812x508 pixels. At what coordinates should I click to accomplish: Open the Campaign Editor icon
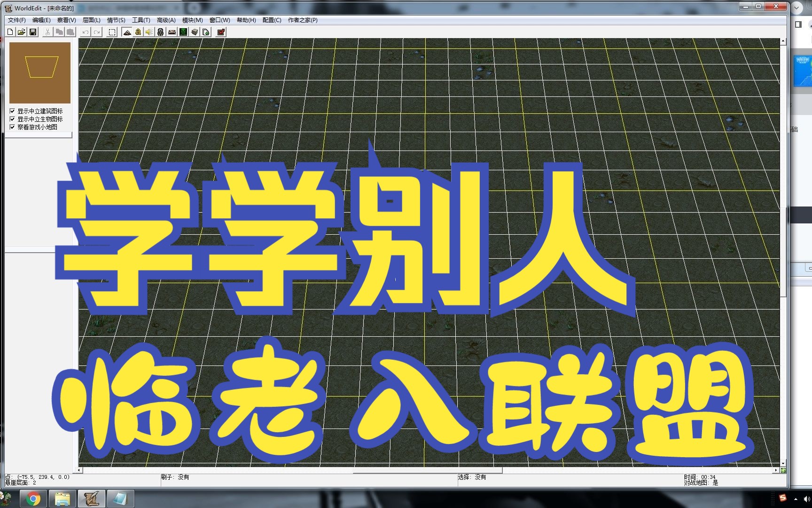(172, 32)
